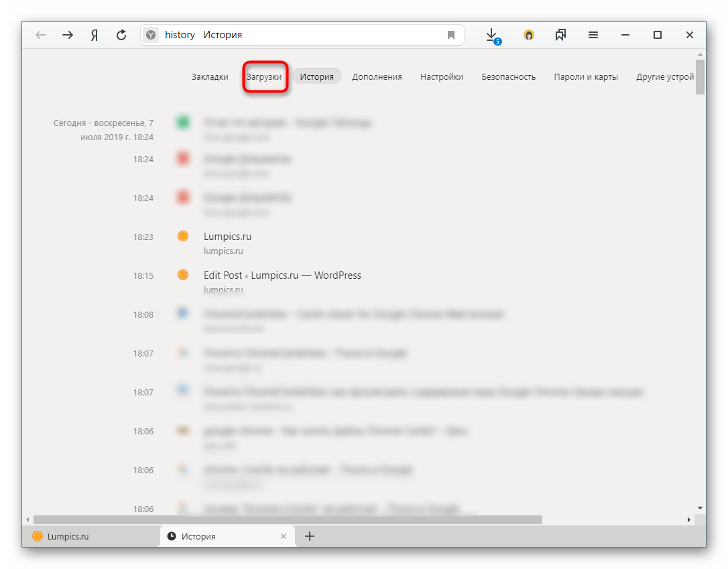Go to the Безопасность section
The image size is (728, 569).
[508, 77]
